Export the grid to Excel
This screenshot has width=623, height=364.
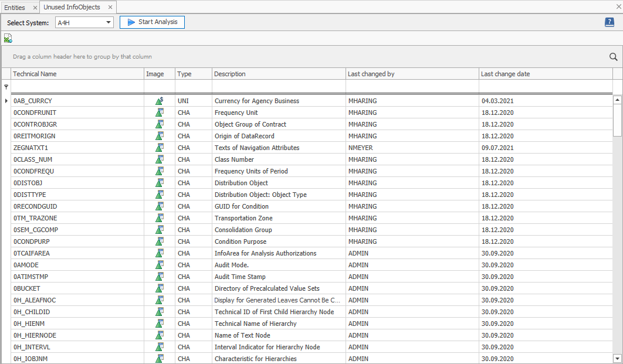pos(8,38)
